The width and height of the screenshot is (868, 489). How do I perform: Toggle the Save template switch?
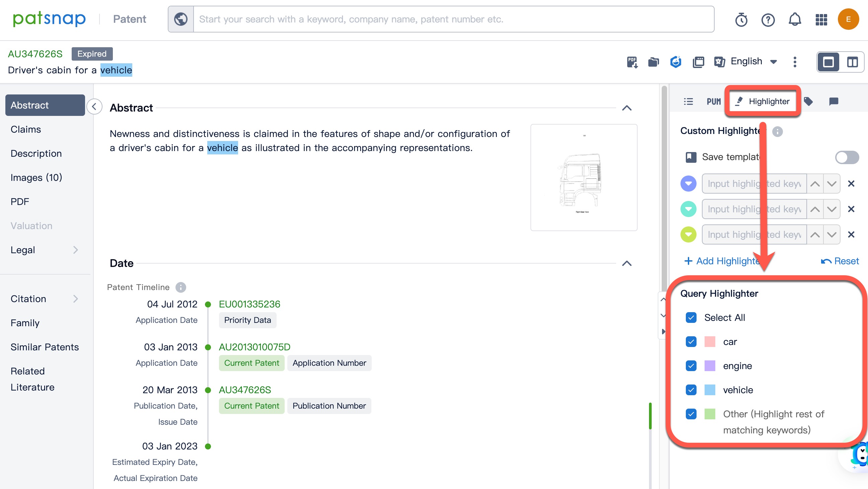pos(847,157)
